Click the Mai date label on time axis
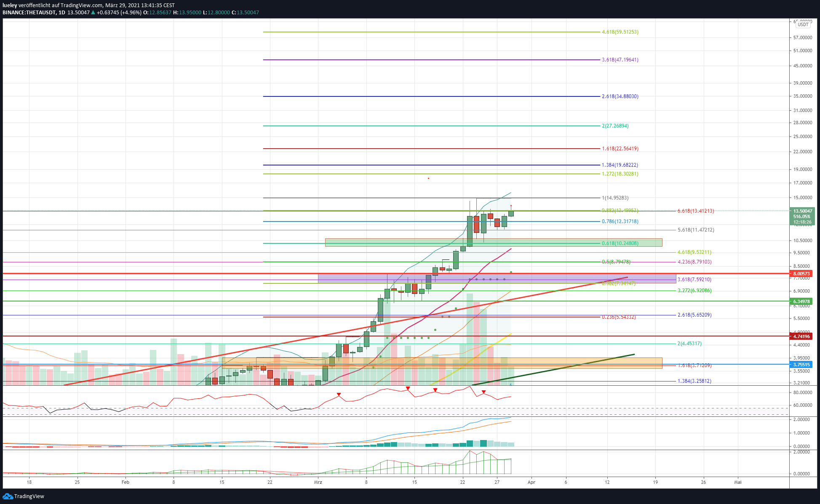Viewport: 820px width, 504px height. click(x=738, y=482)
